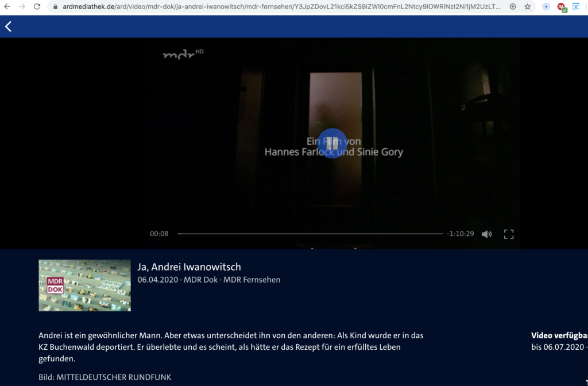588x386 pixels.
Task: Click the lock icon in the address bar
Action: coord(55,7)
